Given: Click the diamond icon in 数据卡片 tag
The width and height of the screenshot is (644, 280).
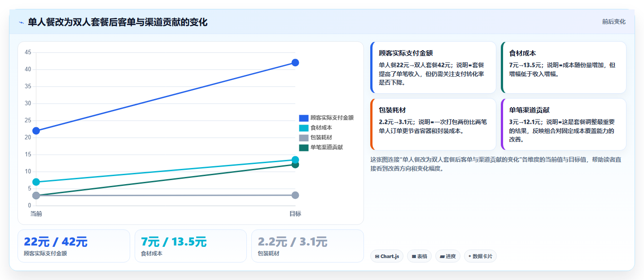Looking at the screenshot, I should (x=470, y=256).
